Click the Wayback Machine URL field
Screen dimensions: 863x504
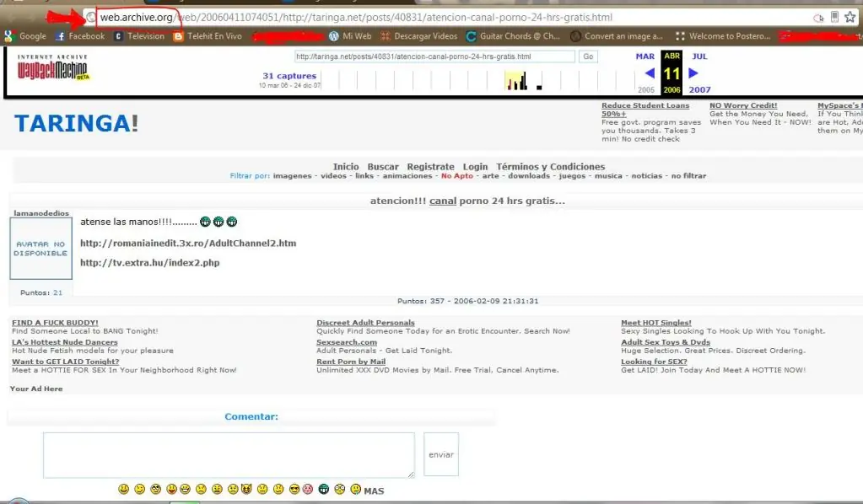(434, 56)
